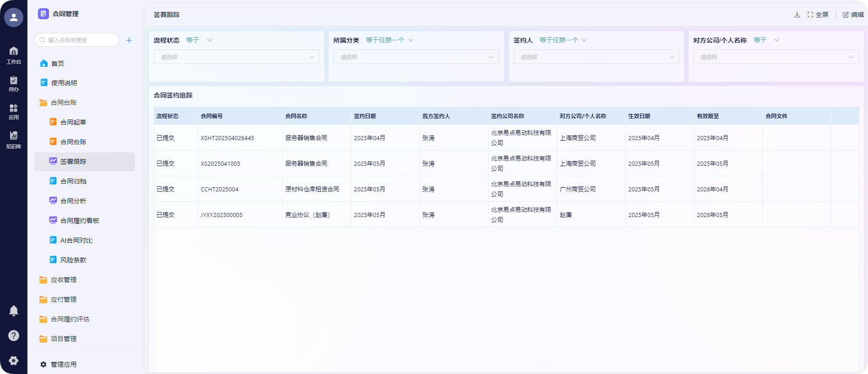Expand the 应收管理 folder
The image size is (868, 374).
(x=64, y=280)
